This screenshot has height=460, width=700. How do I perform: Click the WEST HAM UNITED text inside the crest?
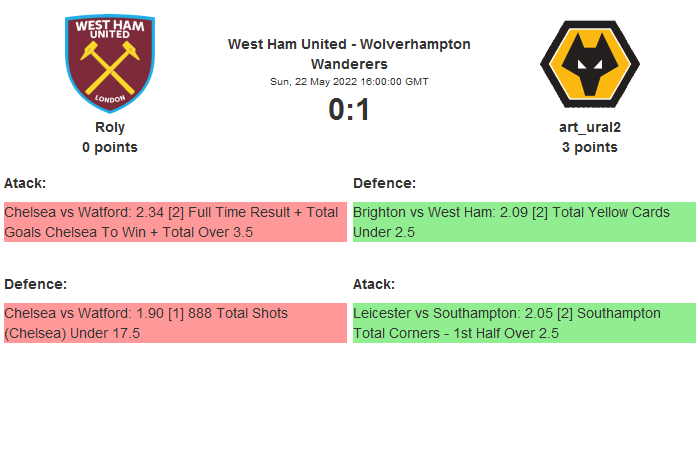(110, 30)
